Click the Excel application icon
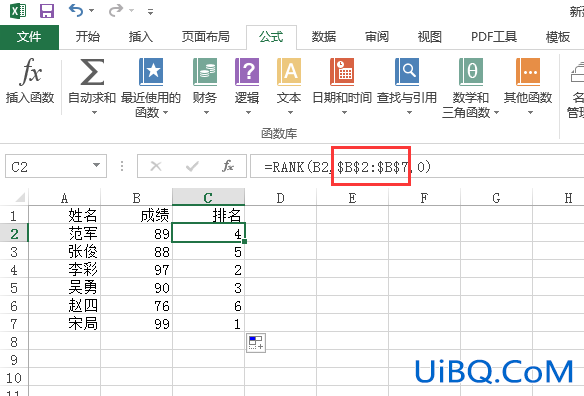Viewport: 584px width, 396px height. tap(18, 11)
